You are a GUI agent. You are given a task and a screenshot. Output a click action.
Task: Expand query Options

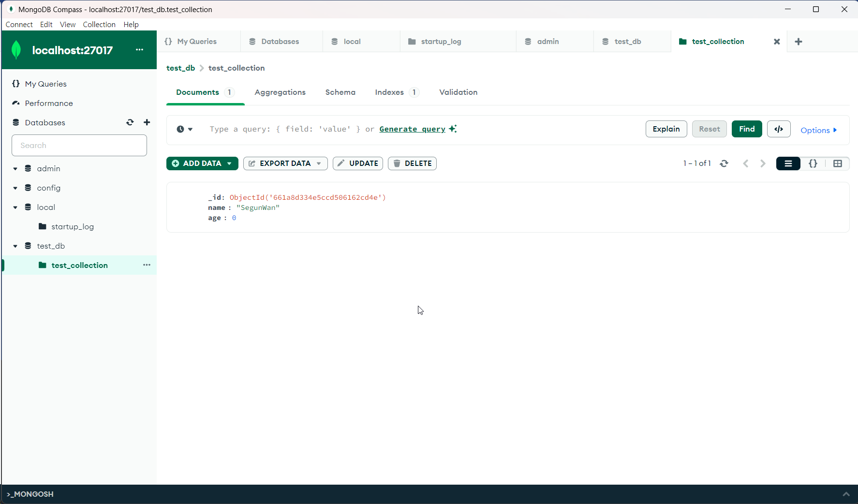tap(818, 130)
